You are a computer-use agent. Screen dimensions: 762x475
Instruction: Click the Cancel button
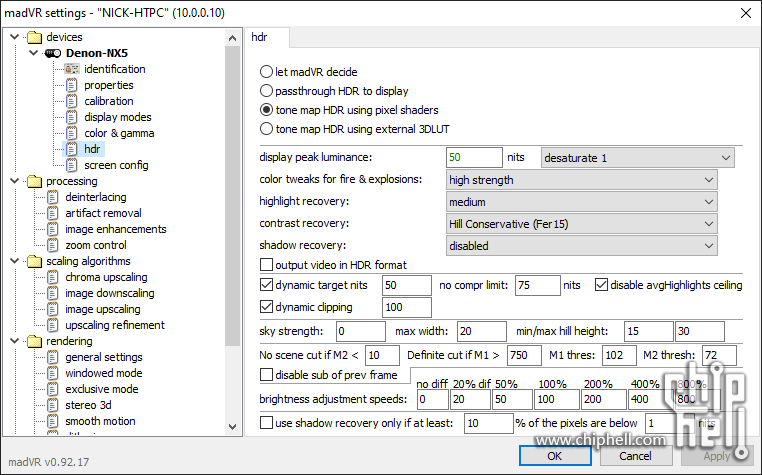(x=636, y=456)
